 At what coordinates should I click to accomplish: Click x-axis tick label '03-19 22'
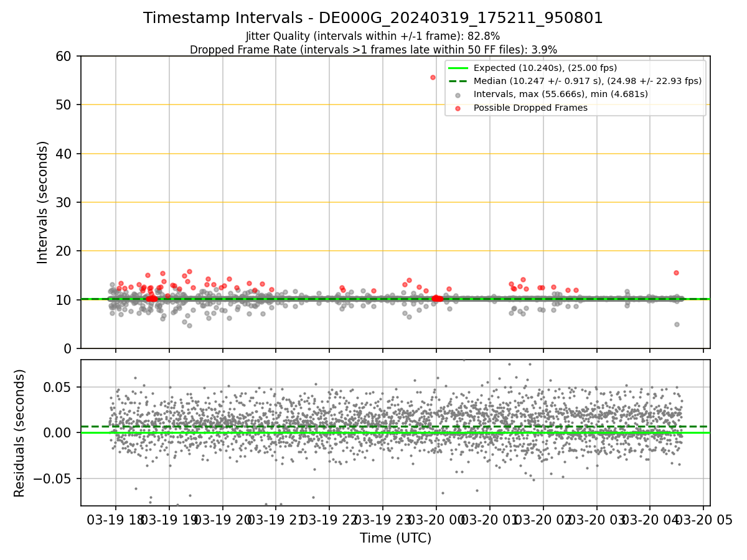329,520
